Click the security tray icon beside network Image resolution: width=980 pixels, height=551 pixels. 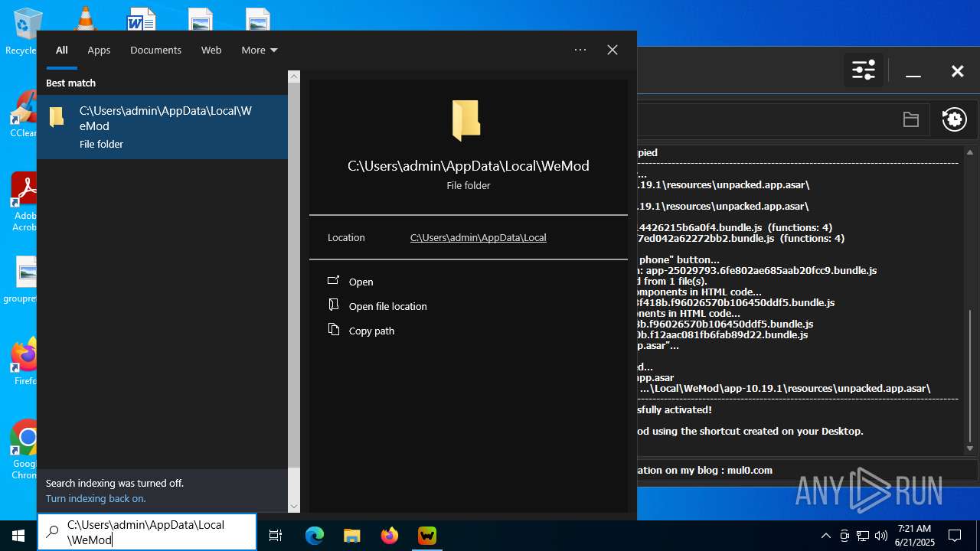point(844,536)
